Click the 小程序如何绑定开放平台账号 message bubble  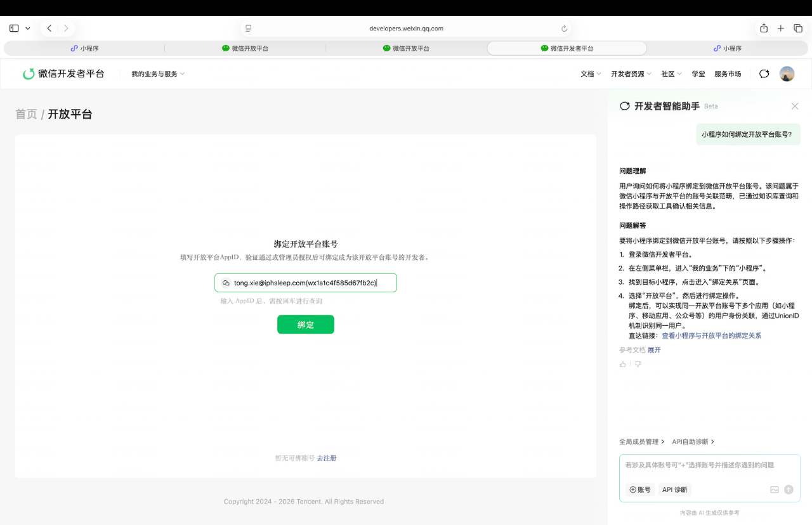pos(748,134)
